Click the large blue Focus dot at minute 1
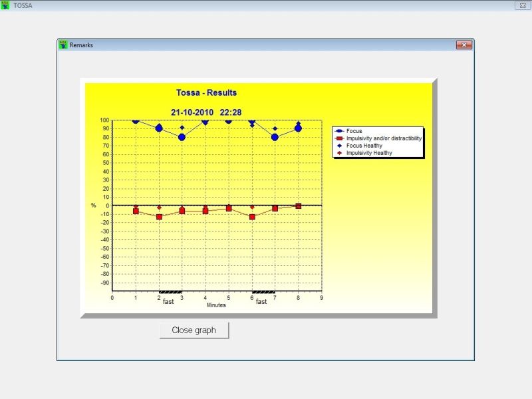 pyautogui.click(x=135, y=120)
